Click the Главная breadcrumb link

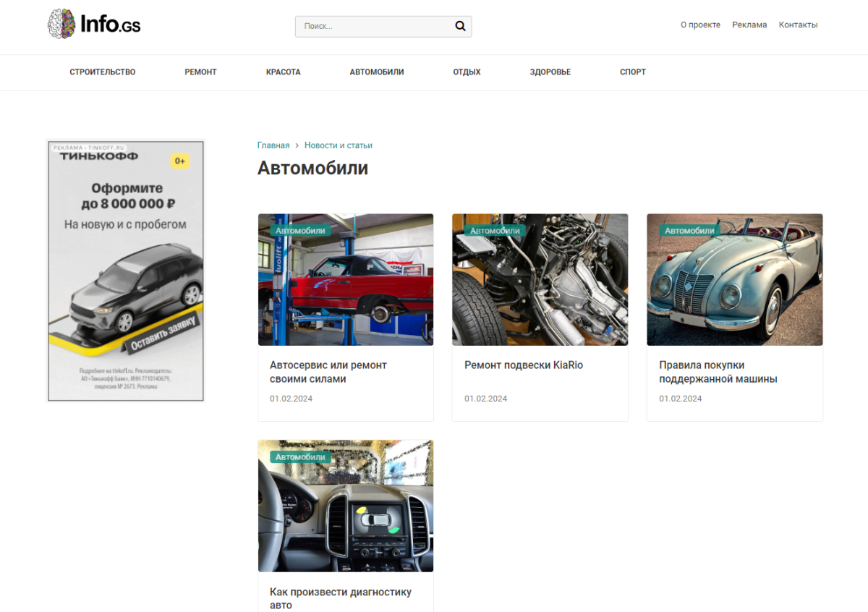[x=273, y=145]
